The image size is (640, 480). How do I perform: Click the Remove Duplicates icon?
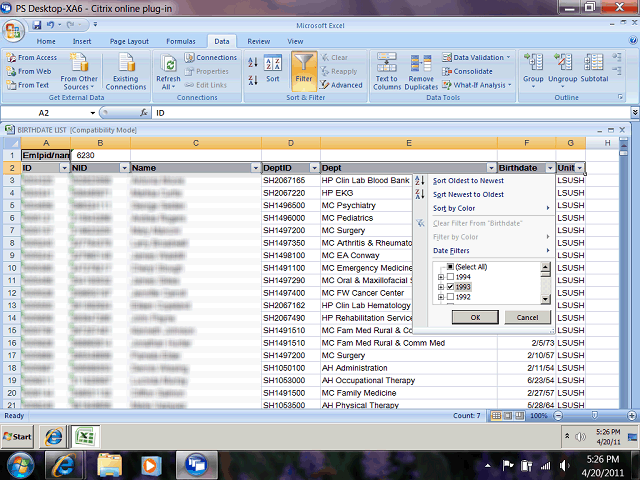[421, 72]
